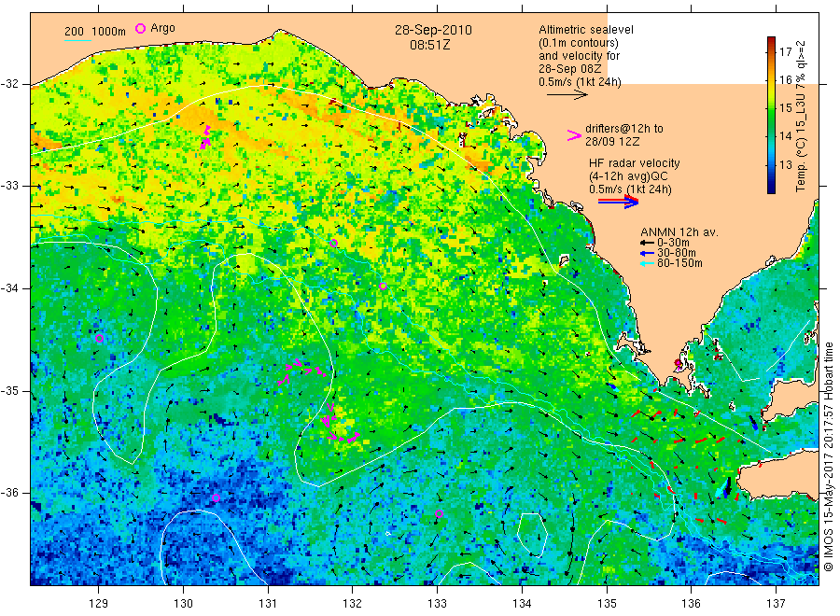840x616 pixels.
Task: Click the '28-Sep 08Z' legend text
Action: coord(570,69)
